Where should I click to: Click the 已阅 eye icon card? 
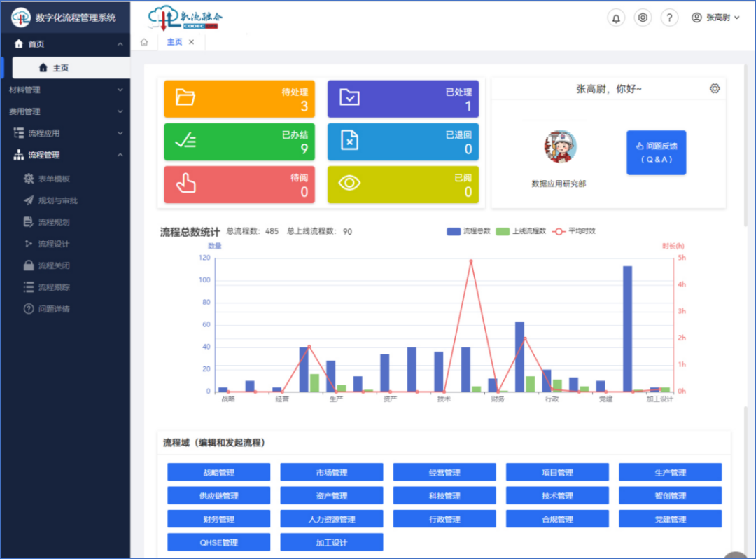tap(403, 185)
